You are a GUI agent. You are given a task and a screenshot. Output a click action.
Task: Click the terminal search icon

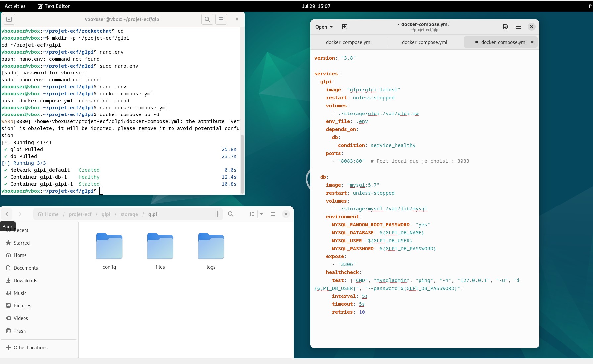click(x=207, y=19)
